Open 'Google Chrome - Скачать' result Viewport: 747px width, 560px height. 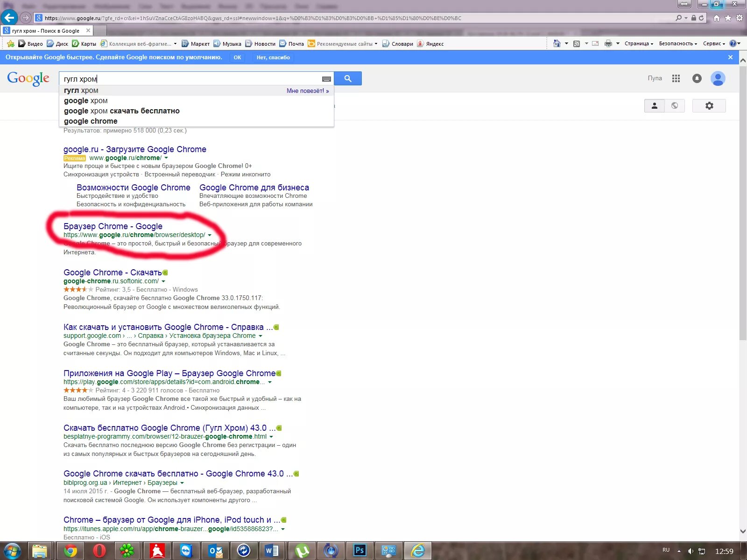[x=113, y=273]
